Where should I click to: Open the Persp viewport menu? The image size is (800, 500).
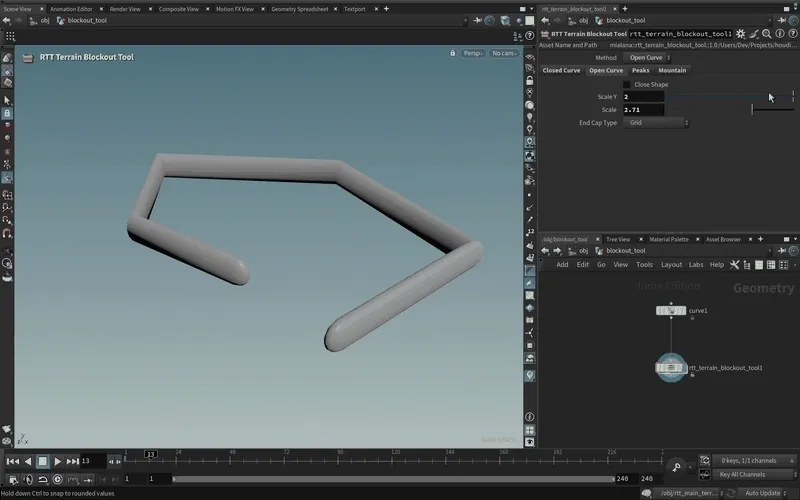point(473,53)
